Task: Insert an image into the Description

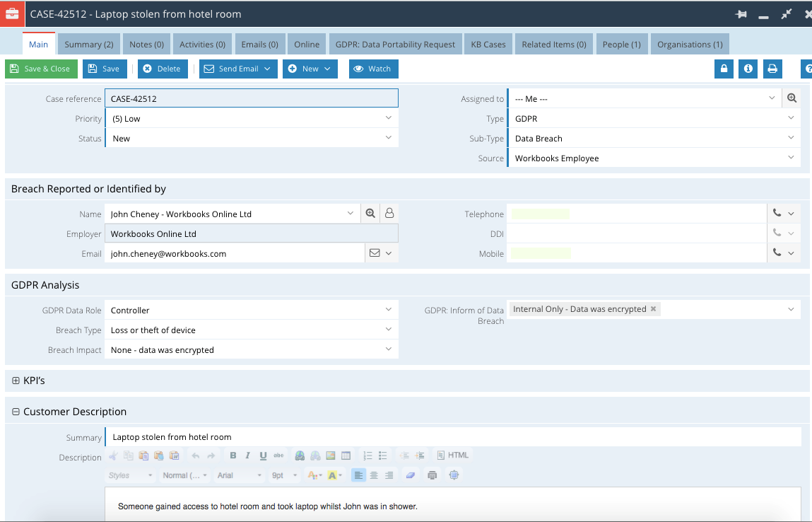Action: pos(331,456)
